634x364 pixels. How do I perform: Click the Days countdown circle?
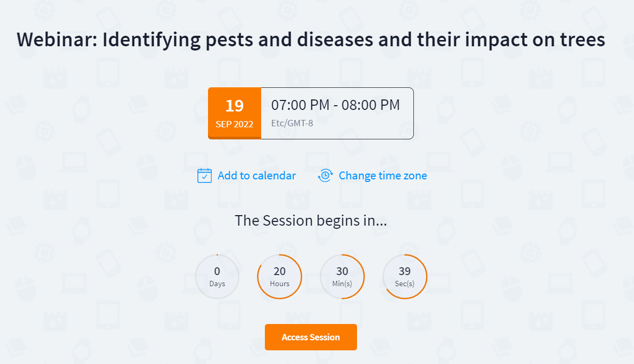coord(217,277)
